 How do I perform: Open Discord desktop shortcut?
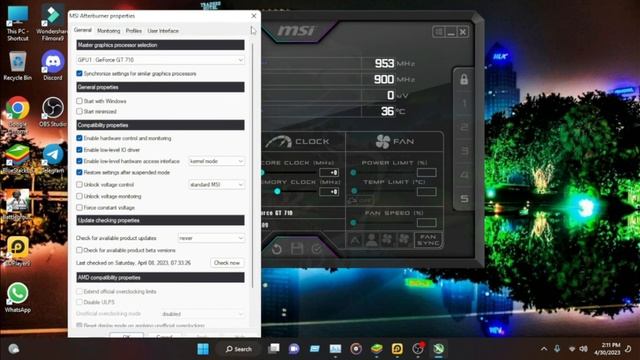click(53, 65)
